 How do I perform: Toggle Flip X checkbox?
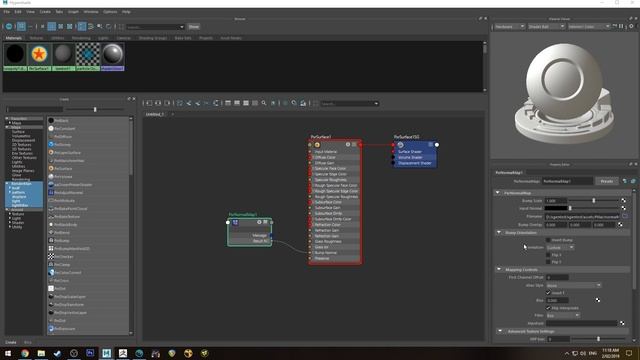point(548,255)
